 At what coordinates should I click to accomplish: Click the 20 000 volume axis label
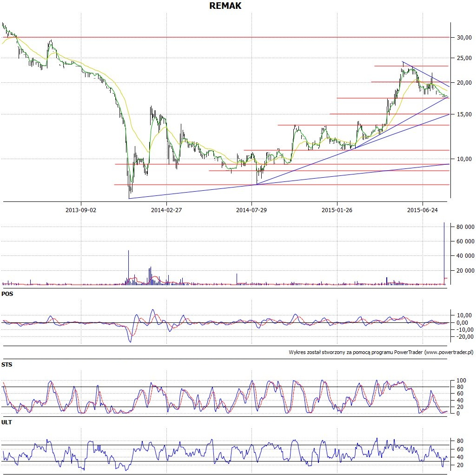465,270
